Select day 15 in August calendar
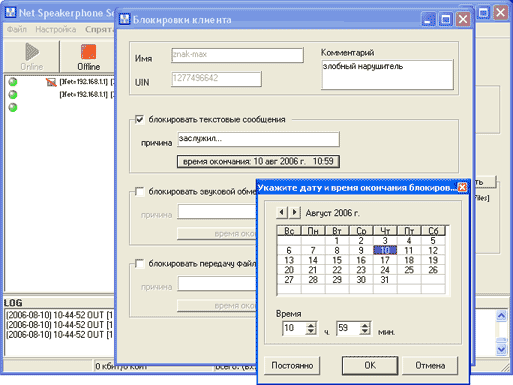The height and width of the screenshot is (385, 513). click(x=337, y=260)
